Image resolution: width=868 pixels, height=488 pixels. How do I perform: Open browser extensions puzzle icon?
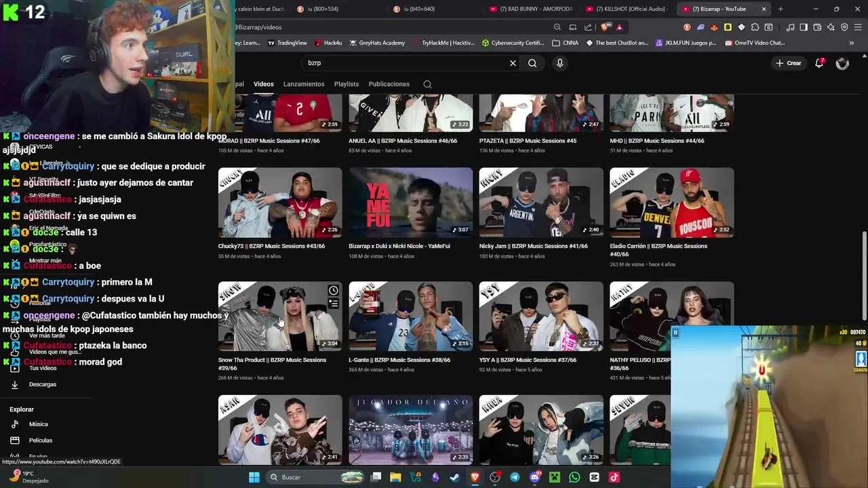(x=755, y=27)
